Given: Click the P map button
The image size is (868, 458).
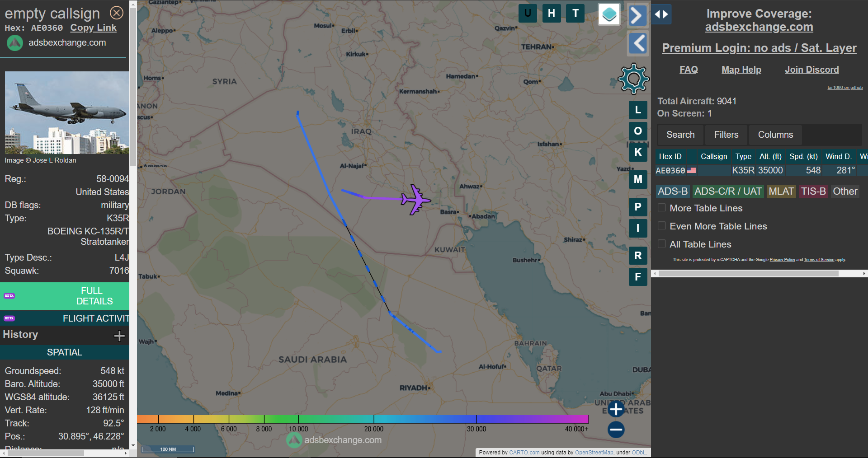Looking at the screenshot, I should [638, 207].
